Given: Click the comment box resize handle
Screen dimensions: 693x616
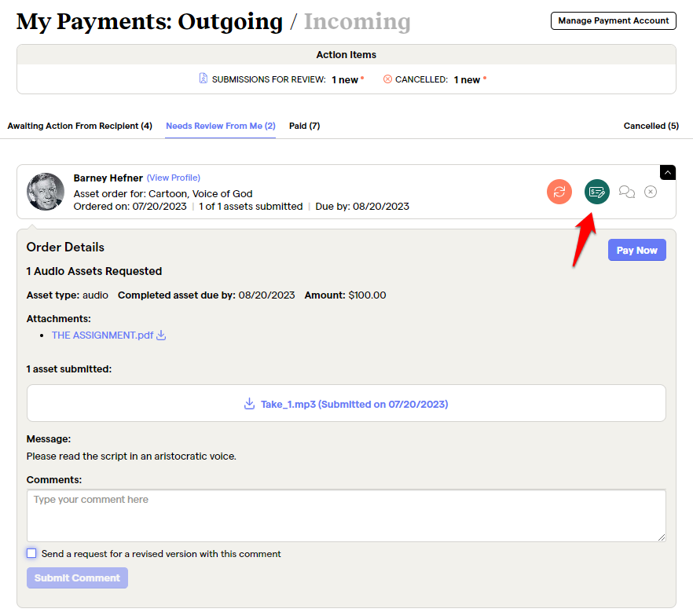Looking at the screenshot, I should [x=662, y=537].
